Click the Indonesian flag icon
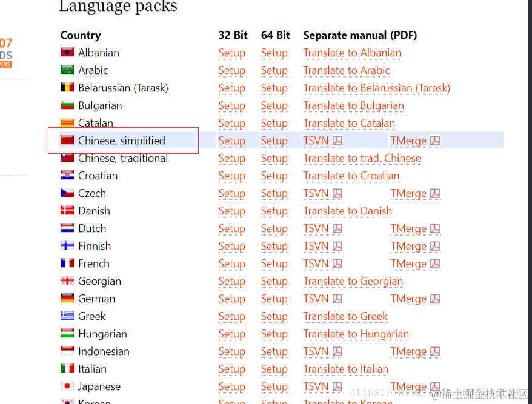The height and width of the screenshot is (404, 532). pos(67,351)
